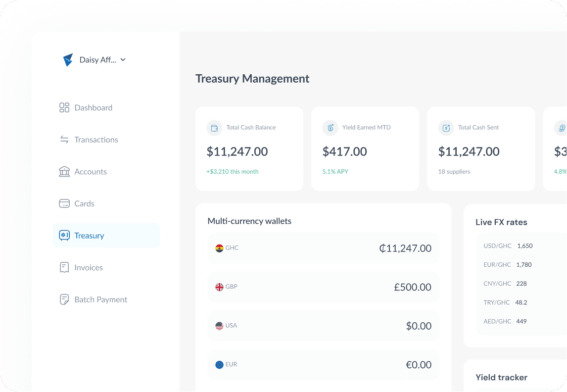This screenshot has width=567, height=392.
Task: Click the Total Cash Sent label
Action: pos(478,127)
